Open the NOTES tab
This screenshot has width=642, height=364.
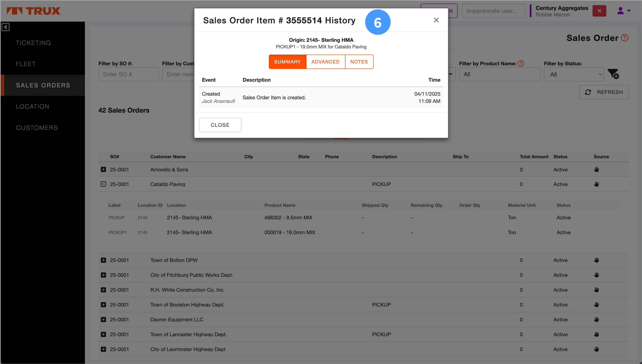(x=359, y=62)
